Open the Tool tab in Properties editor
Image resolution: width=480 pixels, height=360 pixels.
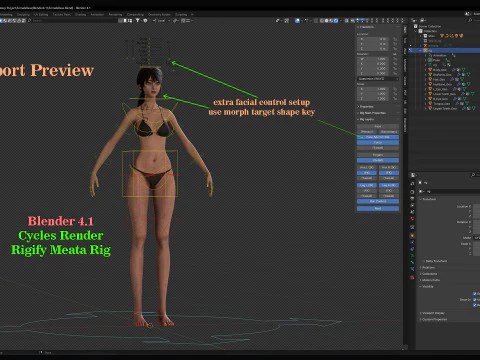point(412,184)
